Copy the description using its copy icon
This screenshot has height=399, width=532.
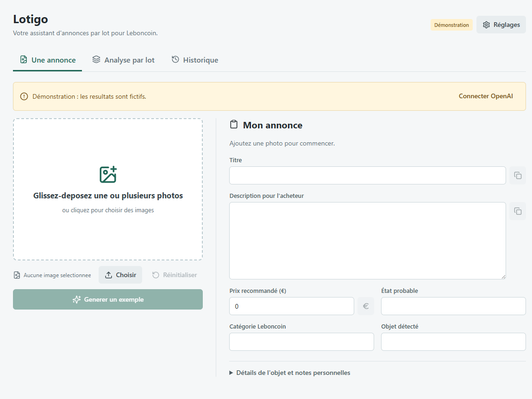pos(518,211)
